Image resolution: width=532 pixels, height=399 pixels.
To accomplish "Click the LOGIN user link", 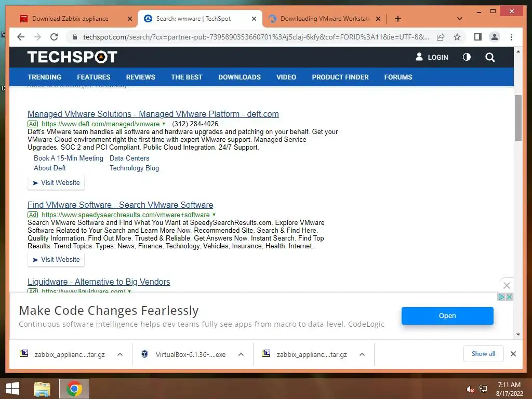I will [432, 57].
